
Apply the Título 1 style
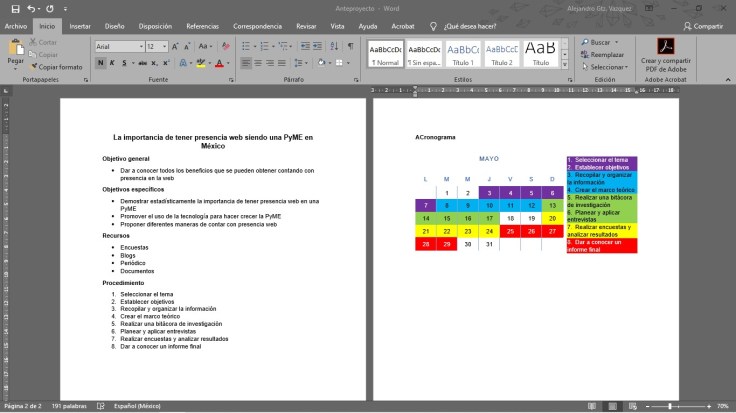[463, 54]
